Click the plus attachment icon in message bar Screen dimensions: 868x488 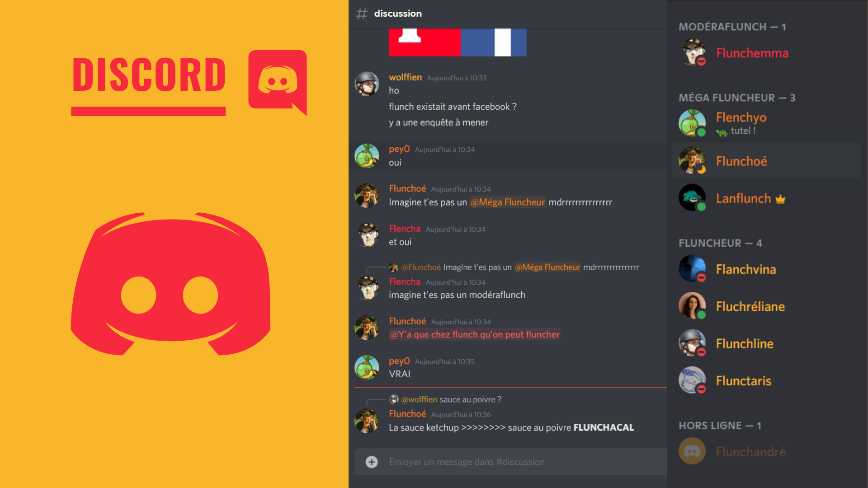[x=372, y=462]
